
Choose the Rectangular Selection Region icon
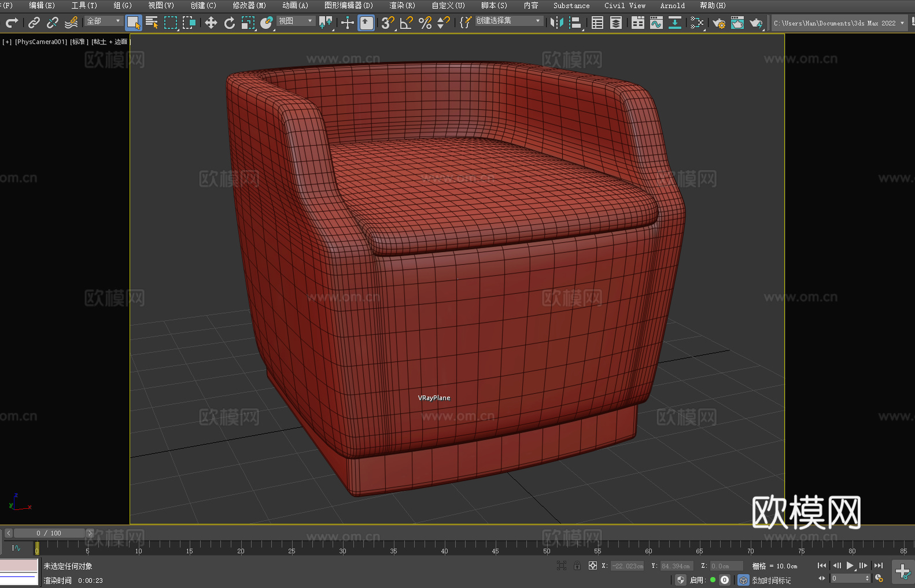[171, 23]
